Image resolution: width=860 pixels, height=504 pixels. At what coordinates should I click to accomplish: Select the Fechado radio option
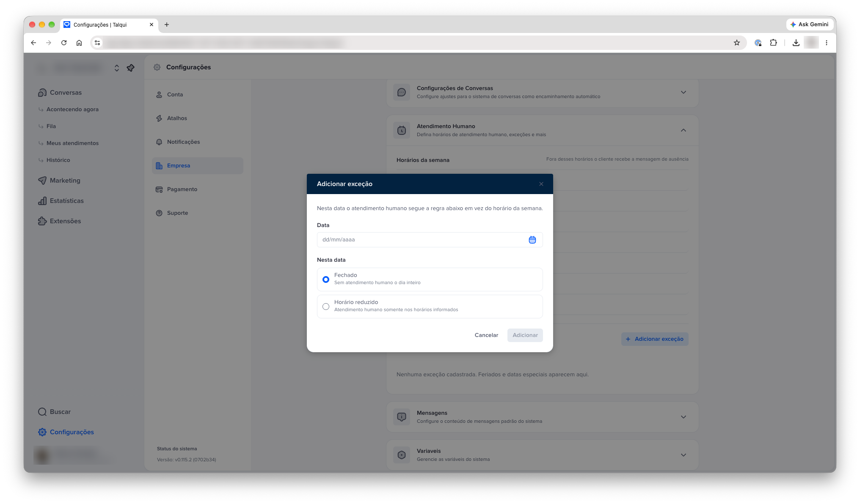tap(430, 279)
